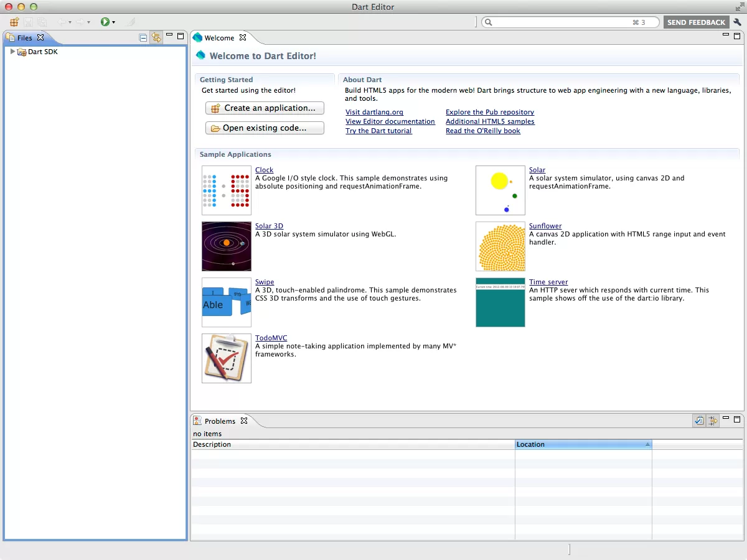
Task: Maximize the Problems view panel
Action: tap(737, 419)
